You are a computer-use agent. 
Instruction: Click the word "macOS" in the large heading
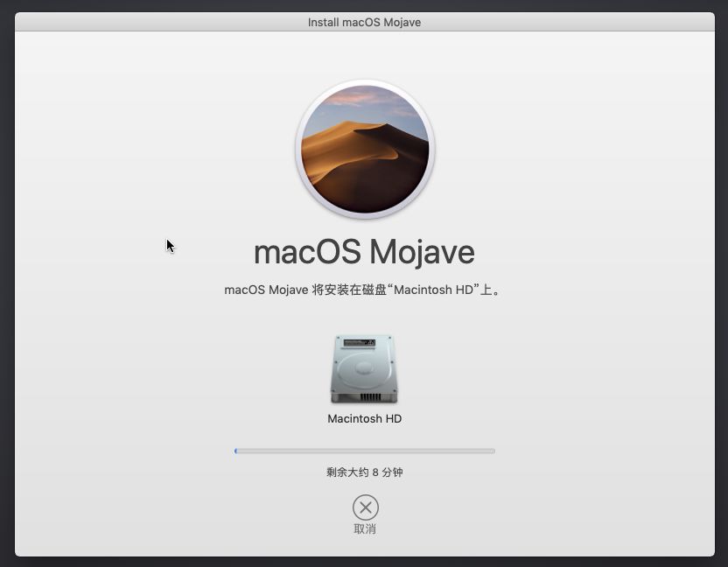pos(306,252)
